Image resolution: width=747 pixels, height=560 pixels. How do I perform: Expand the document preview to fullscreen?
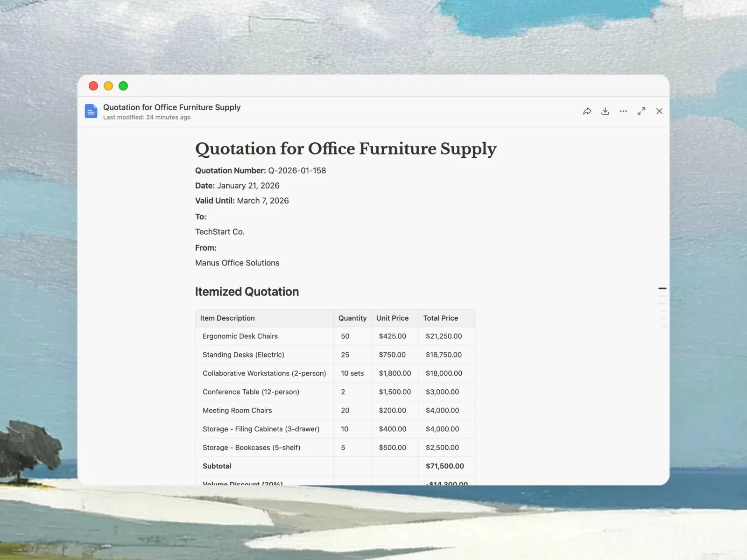pyautogui.click(x=641, y=111)
